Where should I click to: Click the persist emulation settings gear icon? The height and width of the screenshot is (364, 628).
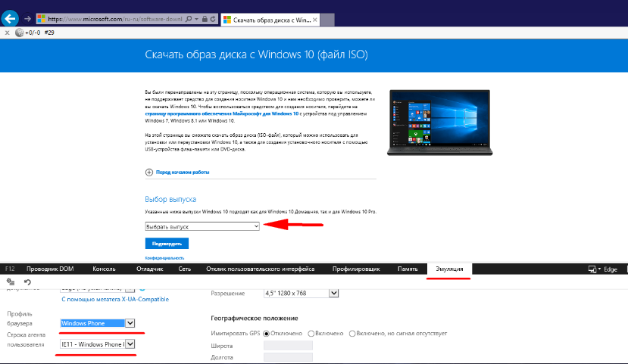pos(11,282)
